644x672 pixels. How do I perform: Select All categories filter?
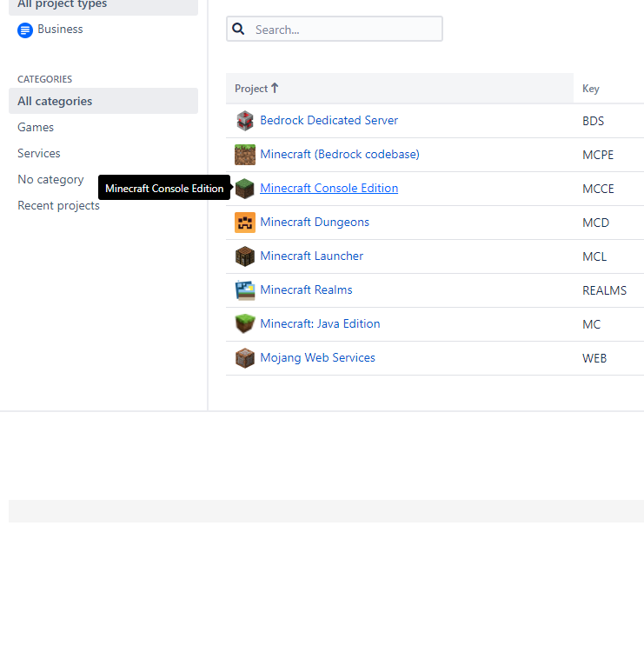click(103, 101)
